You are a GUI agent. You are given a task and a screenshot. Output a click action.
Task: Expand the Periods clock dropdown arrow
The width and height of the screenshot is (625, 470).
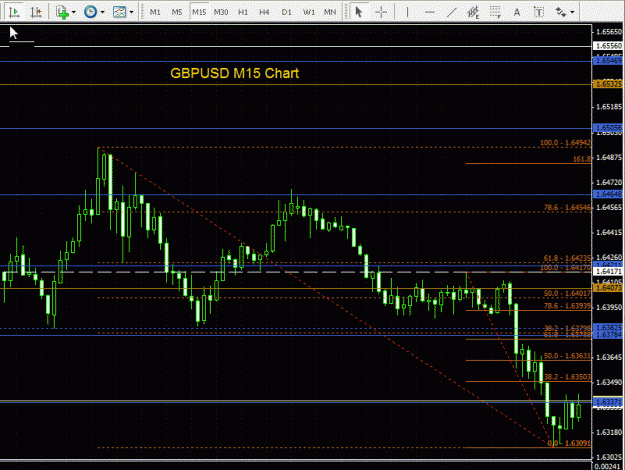[x=102, y=12]
